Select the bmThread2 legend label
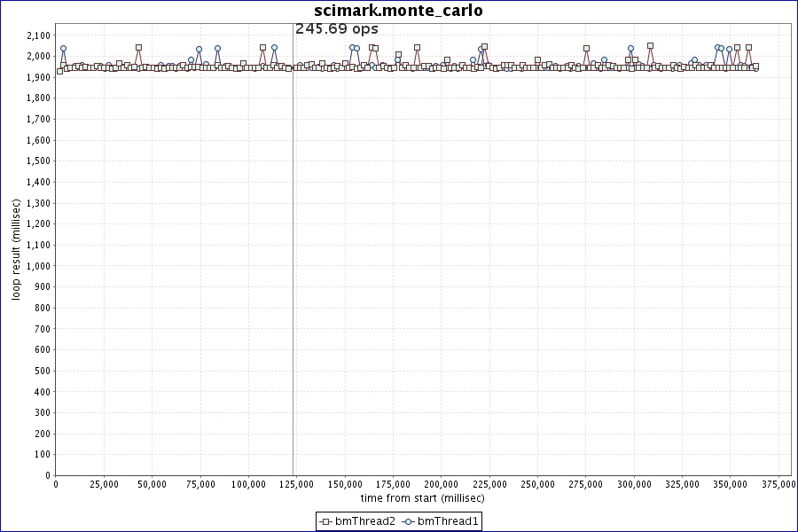The image size is (798, 532). click(x=365, y=521)
